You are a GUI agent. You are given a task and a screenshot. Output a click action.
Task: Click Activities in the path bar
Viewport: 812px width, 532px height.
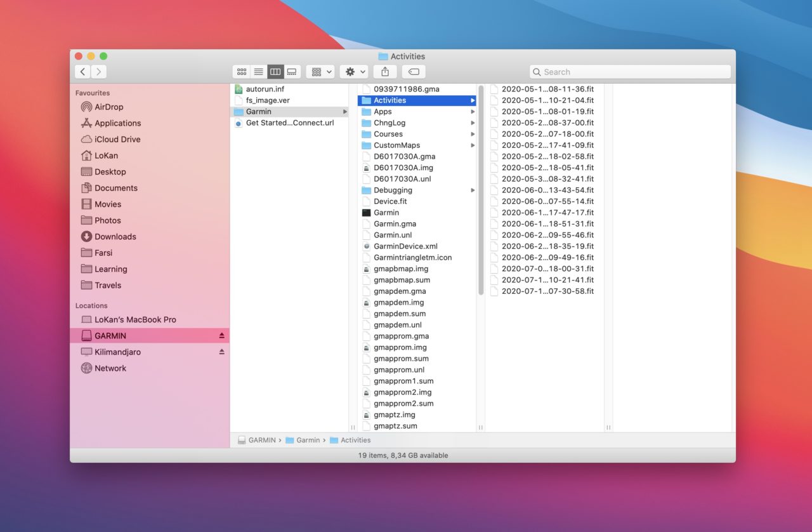coord(350,440)
